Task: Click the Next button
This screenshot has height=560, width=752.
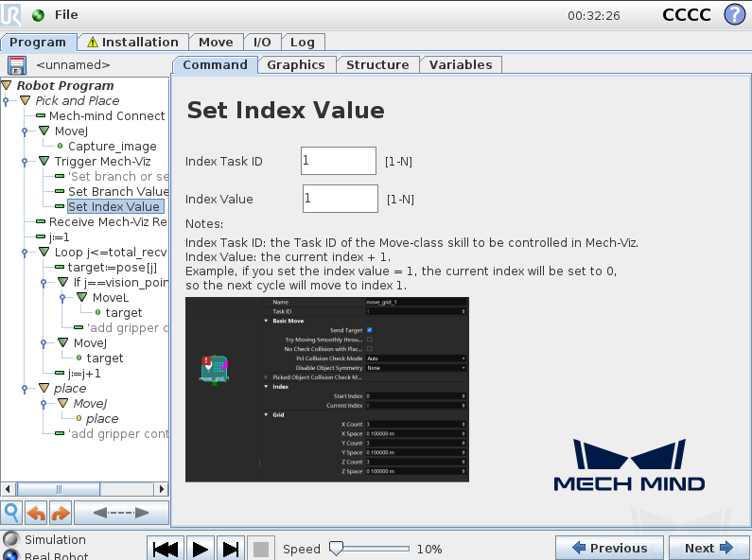Action: pos(708,548)
